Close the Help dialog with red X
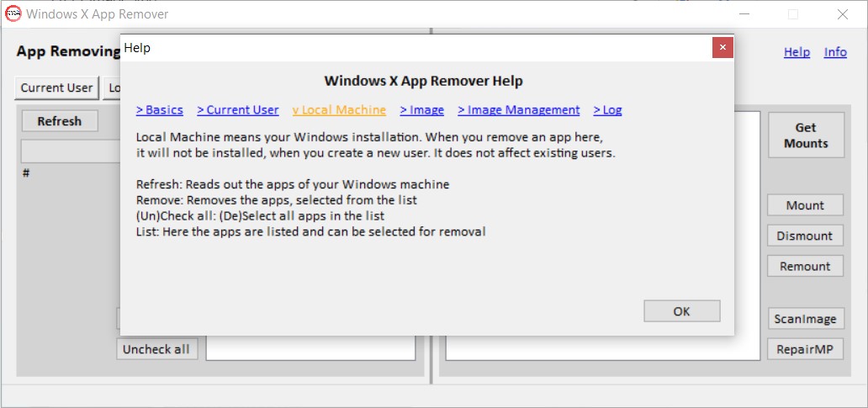868x408 pixels. point(722,48)
